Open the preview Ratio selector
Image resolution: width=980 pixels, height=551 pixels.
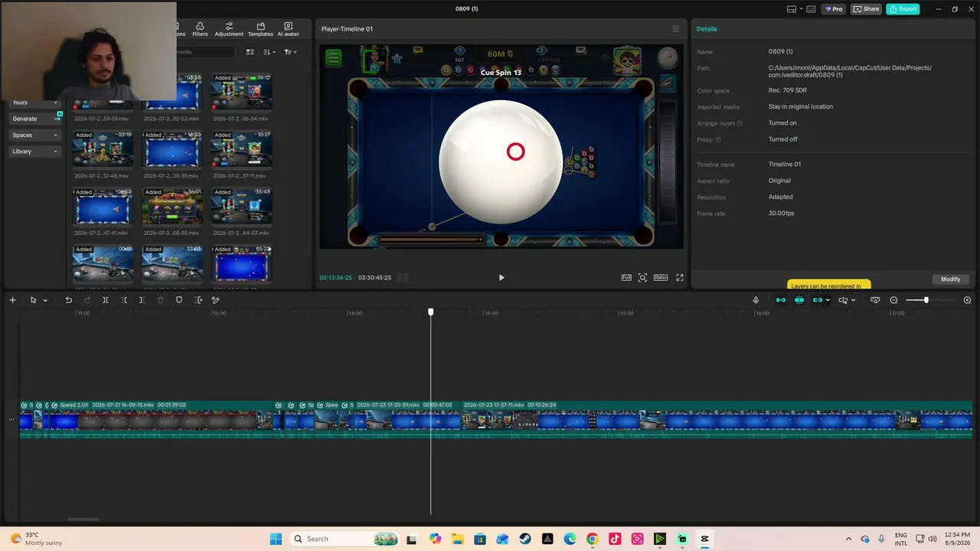(661, 278)
